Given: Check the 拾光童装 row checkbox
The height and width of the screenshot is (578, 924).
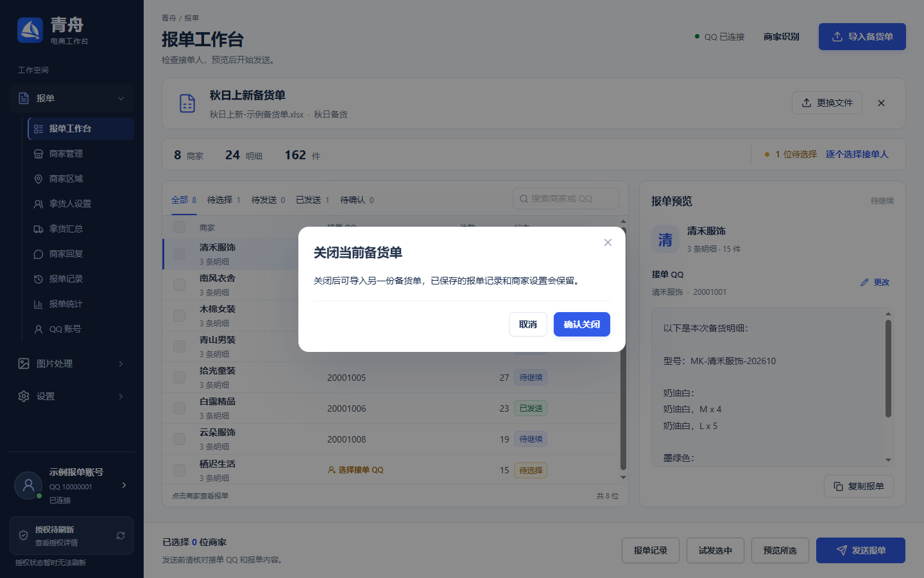Looking at the screenshot, I should tap(180, 377).
